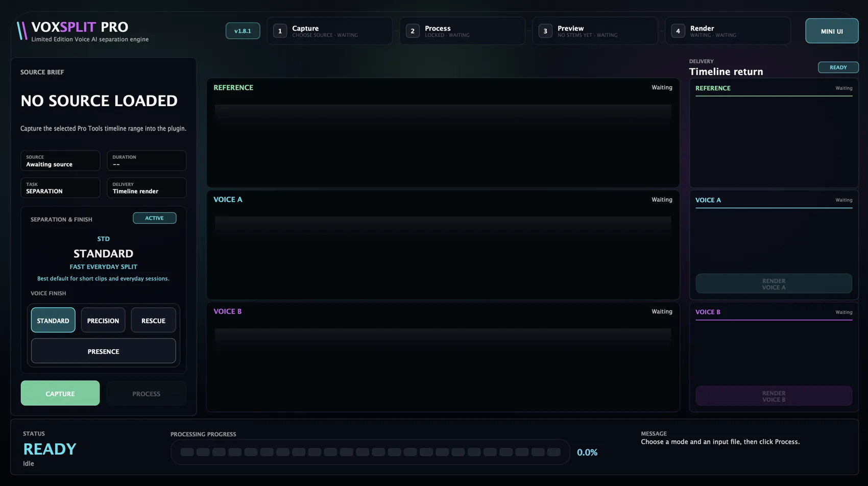Select the Precision voice finish
Screen dimensions: 868x486
click(x=103, y=320)
